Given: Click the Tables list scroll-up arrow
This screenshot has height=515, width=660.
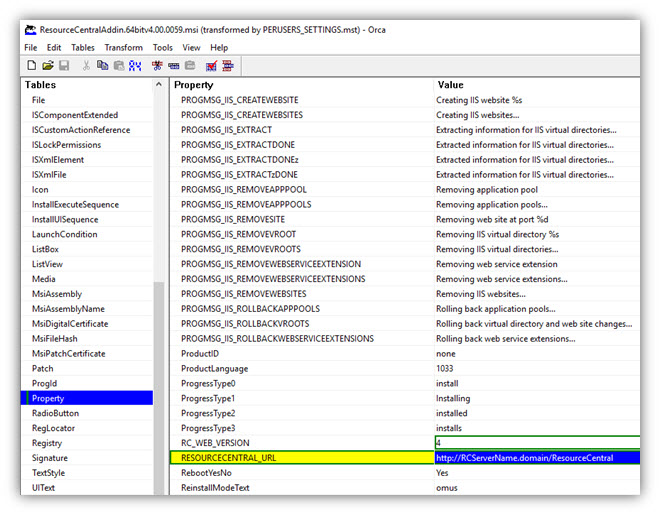Looking at the screenshot, I should point(159,85).
